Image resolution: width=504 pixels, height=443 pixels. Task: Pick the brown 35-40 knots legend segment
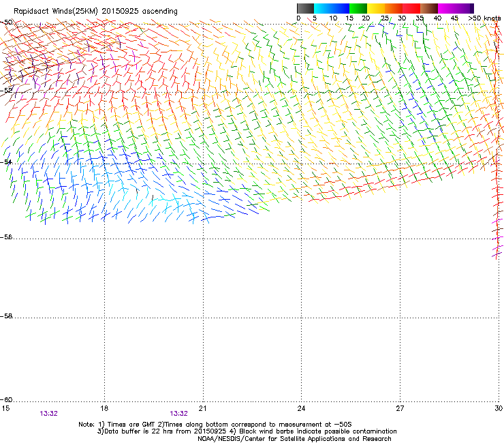429,8
